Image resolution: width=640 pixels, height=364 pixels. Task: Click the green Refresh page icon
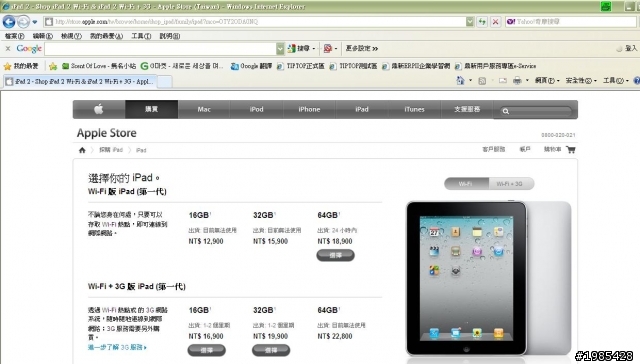pos(482,22)
